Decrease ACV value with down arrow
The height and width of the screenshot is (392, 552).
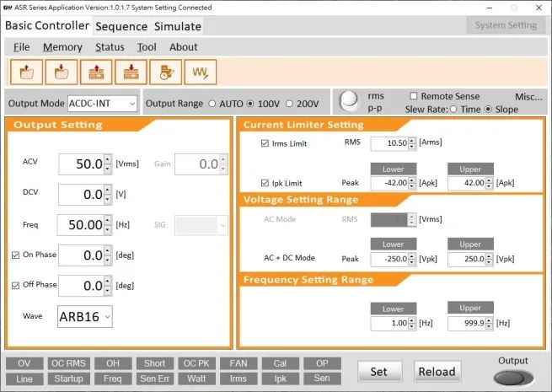[x=108, y=169]
